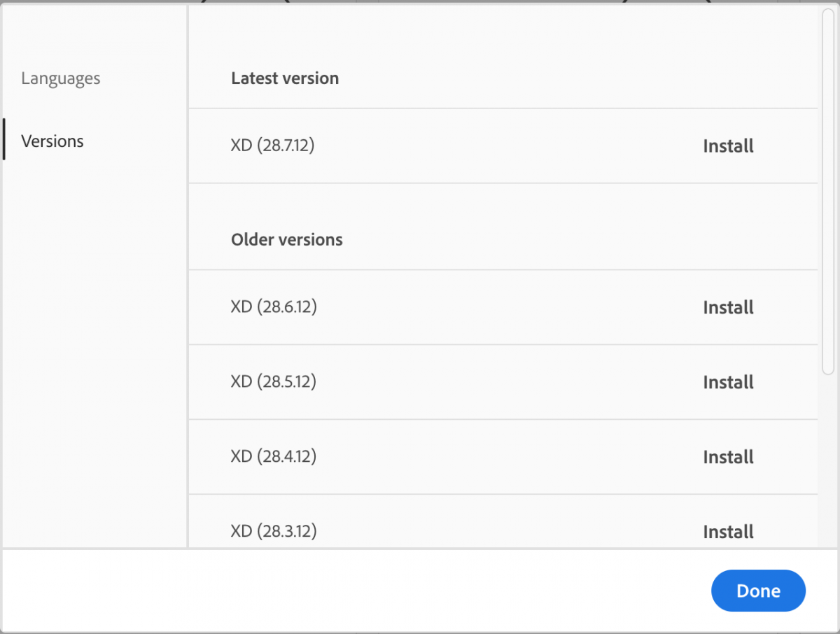
Task: Click the black active indicator beside Versions
Action: 4,139
